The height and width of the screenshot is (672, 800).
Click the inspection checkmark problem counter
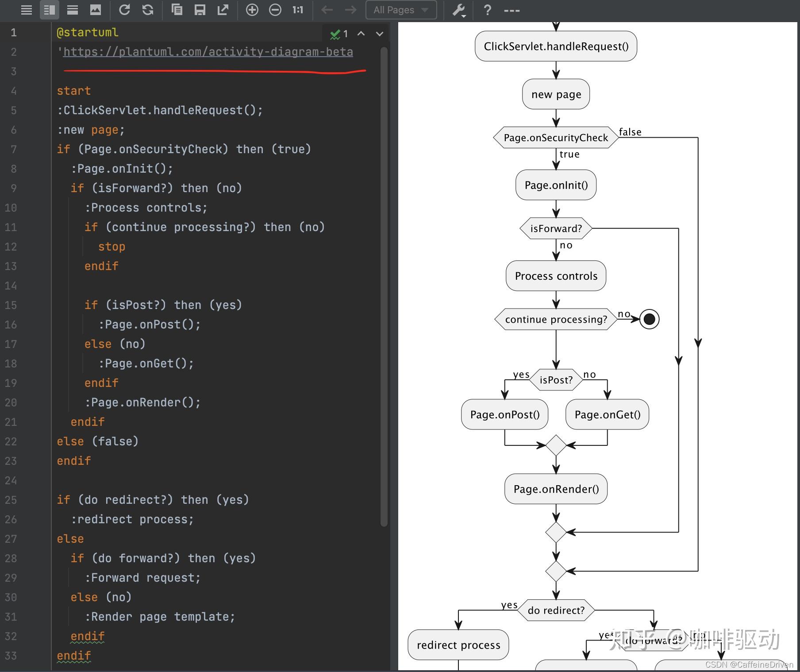click(339, 34)
